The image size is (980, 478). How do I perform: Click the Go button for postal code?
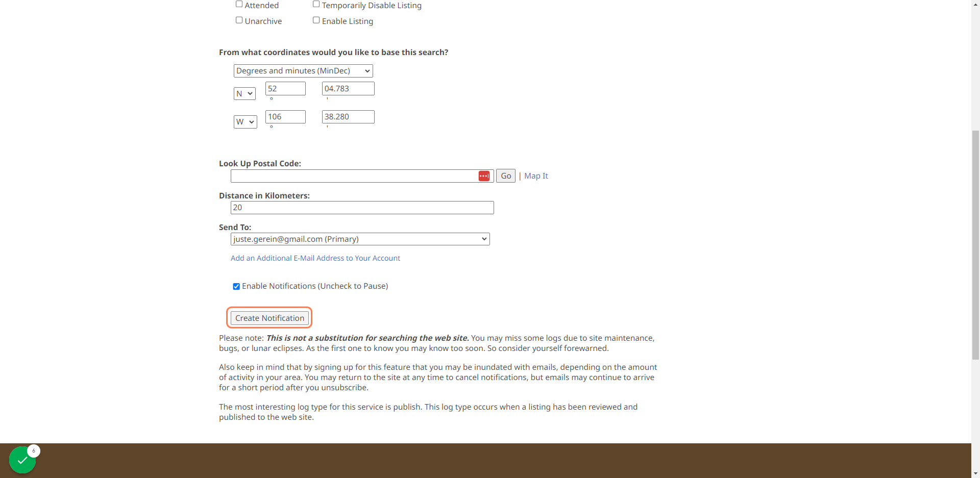click(506, 176)
